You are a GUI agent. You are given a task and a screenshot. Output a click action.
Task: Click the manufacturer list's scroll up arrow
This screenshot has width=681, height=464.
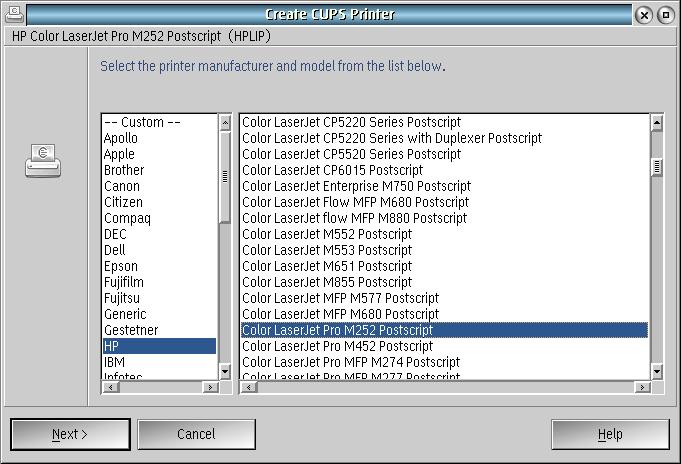[225, 123]
